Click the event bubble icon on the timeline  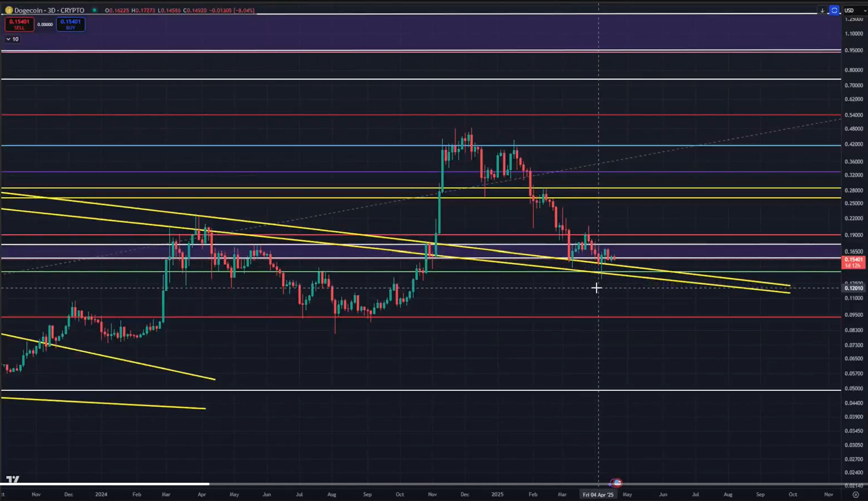[x=616, y=482]
